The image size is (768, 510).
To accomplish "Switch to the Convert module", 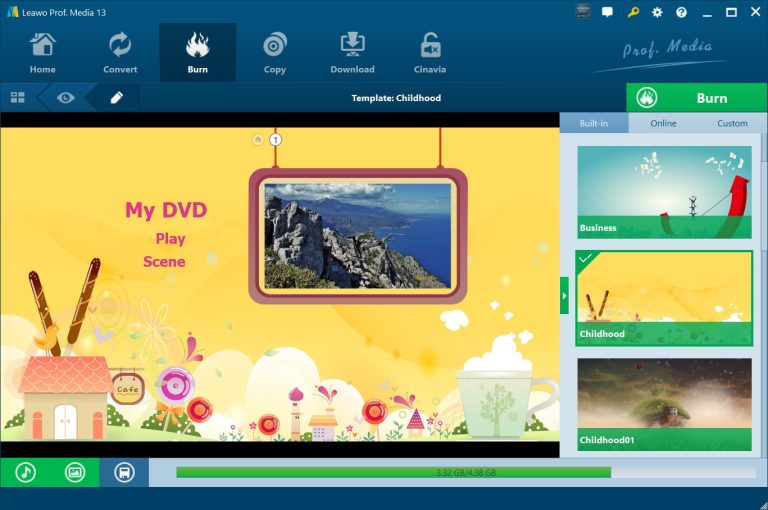I will pos(120,53).
